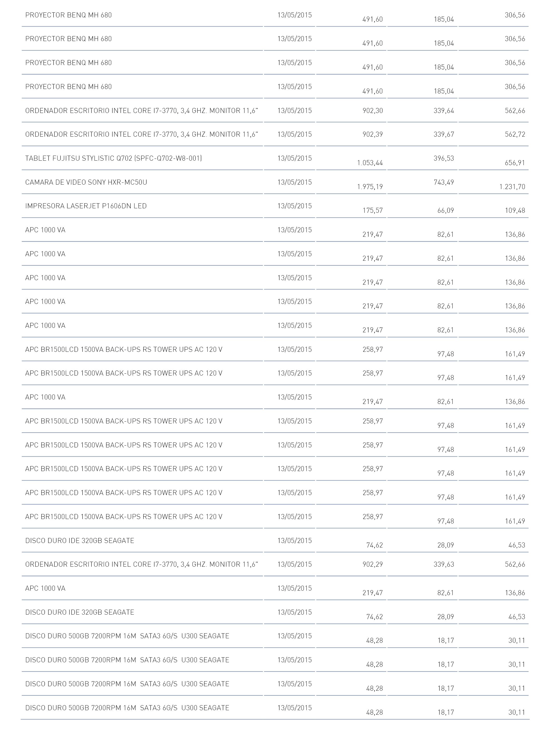Click the 109,48 value in the printer row

coord(515,211)
